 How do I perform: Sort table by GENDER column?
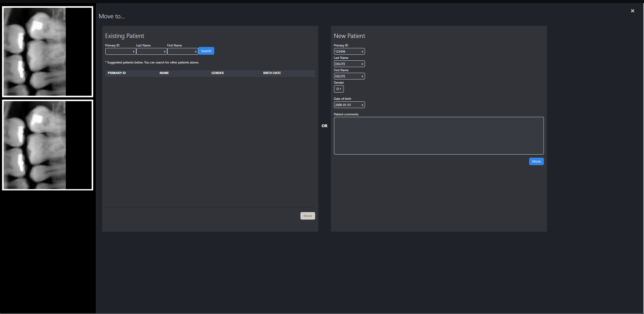(x=217, y=73)
